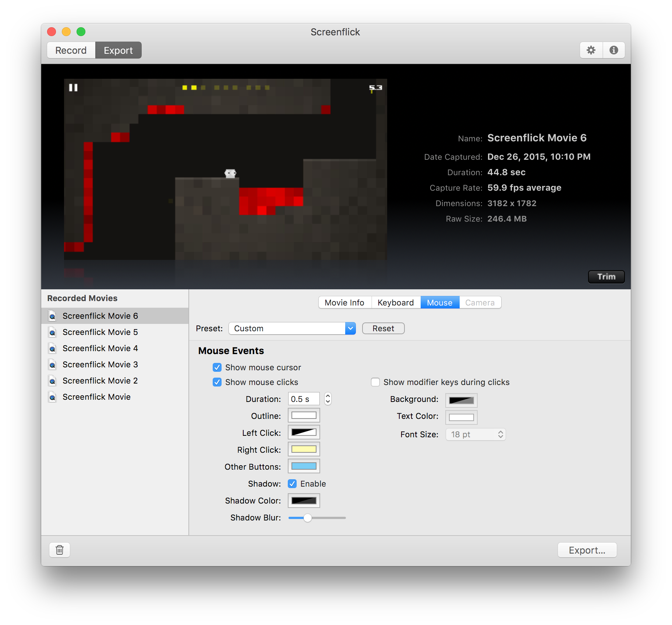Toggle the Show mouse cursor checkbox

click(x=217, y=367)
